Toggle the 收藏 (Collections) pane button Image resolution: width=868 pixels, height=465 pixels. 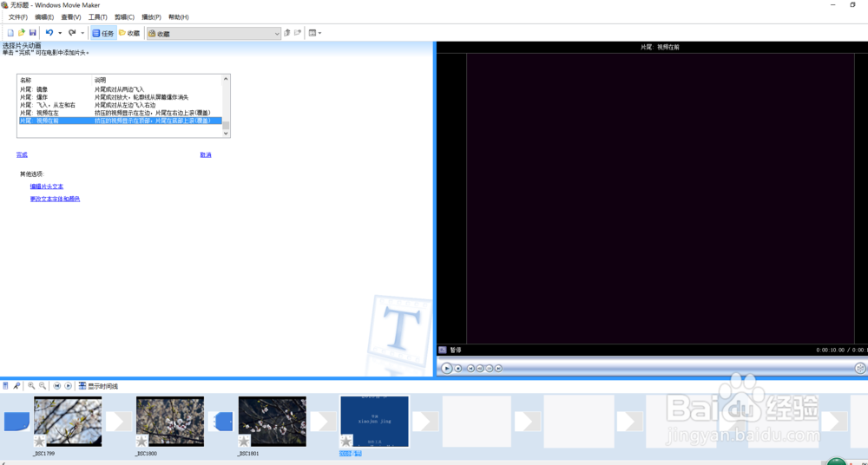point(129,33)
